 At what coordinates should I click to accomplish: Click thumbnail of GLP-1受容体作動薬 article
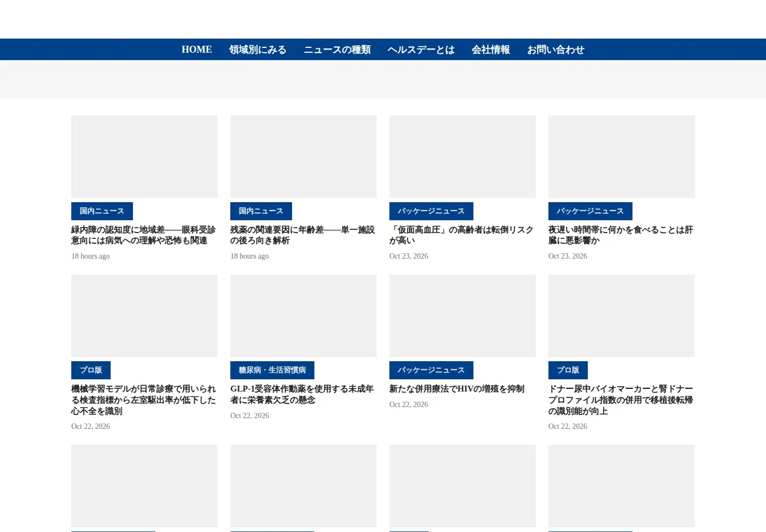[303, 315]
